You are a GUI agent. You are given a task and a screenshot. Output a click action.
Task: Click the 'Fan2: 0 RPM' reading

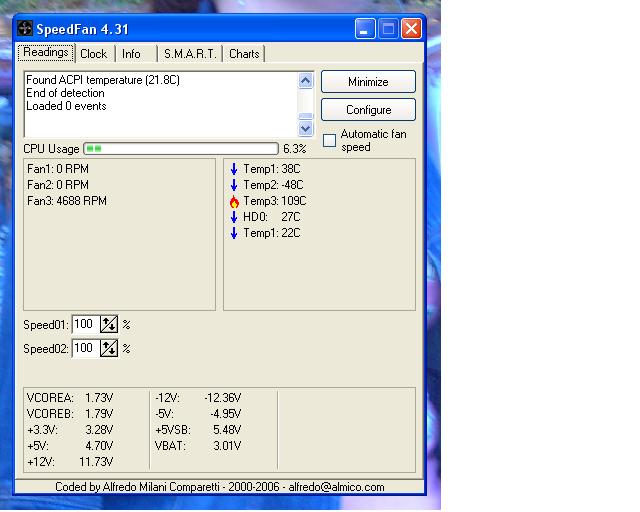point(58,185)
